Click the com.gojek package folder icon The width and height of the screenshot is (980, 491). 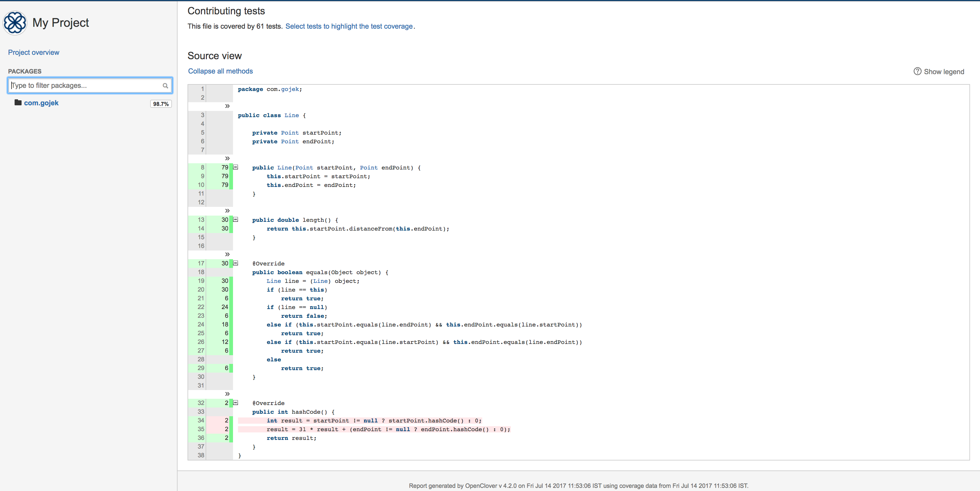(18, 102)
